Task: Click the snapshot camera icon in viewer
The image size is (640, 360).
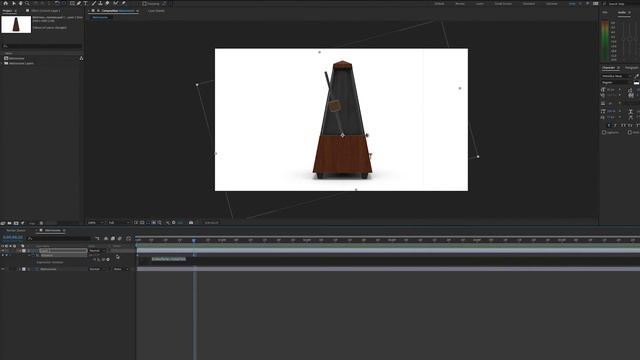Action: point(191,222)
